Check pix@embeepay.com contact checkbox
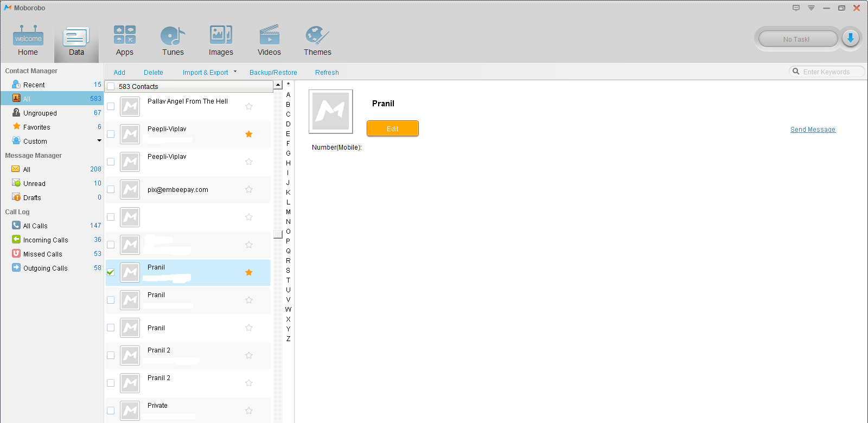Screen dimensions: 868x423 tap(111, 189)
